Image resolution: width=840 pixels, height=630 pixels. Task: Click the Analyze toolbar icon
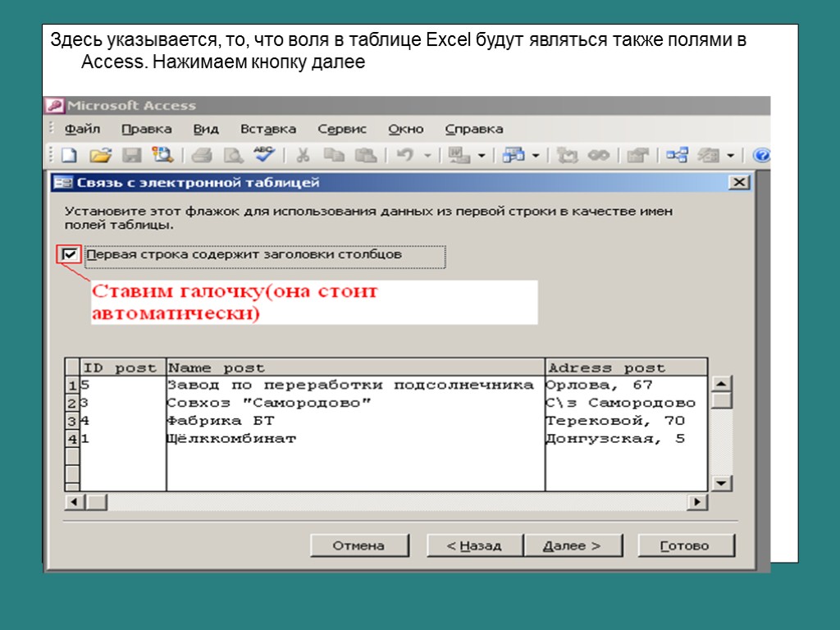coord(514,155)
